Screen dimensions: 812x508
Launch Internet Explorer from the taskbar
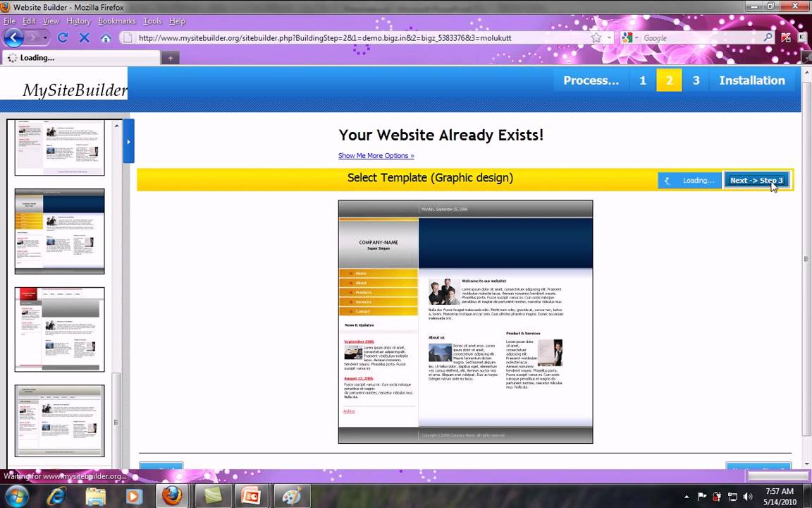(x=56, y=496)
